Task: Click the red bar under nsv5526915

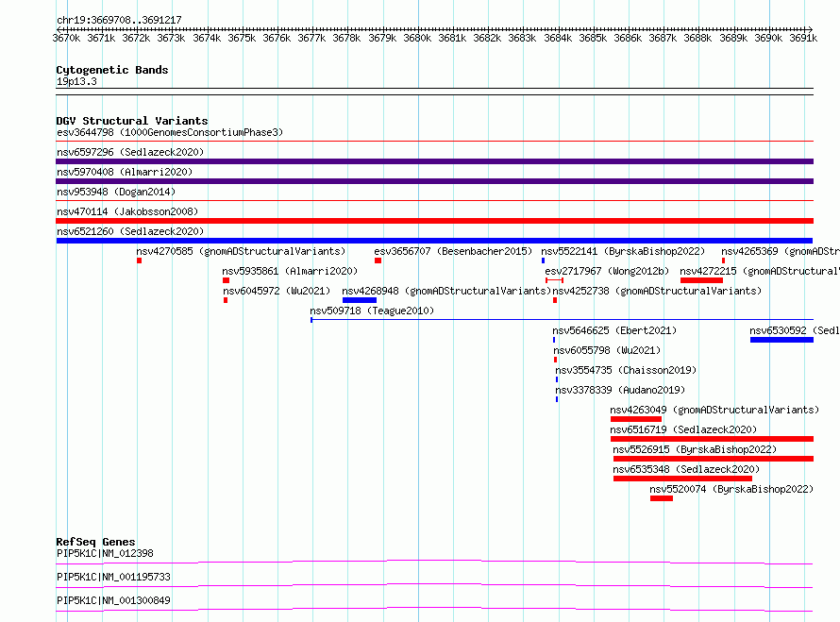Action: [714, 459]
